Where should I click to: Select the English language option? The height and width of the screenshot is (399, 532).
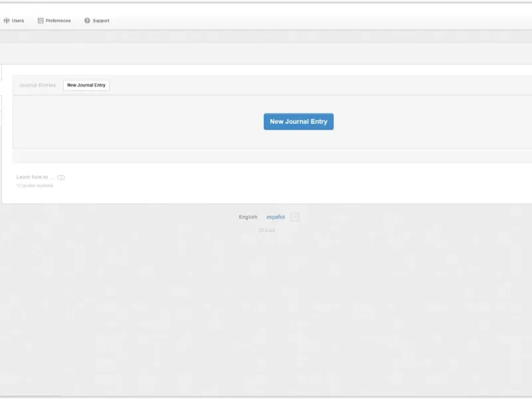[248, 217]
